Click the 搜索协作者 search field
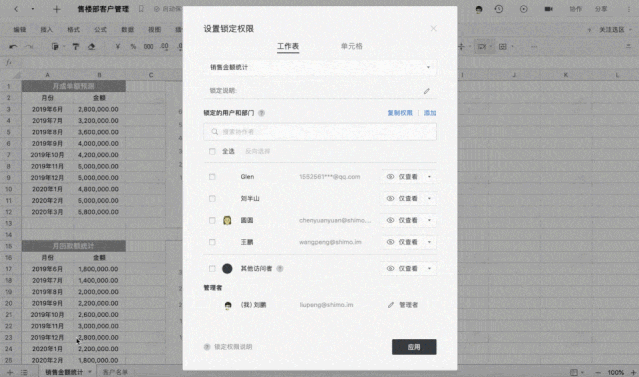This screenshot has width=639, height=377. pos(320,132)
